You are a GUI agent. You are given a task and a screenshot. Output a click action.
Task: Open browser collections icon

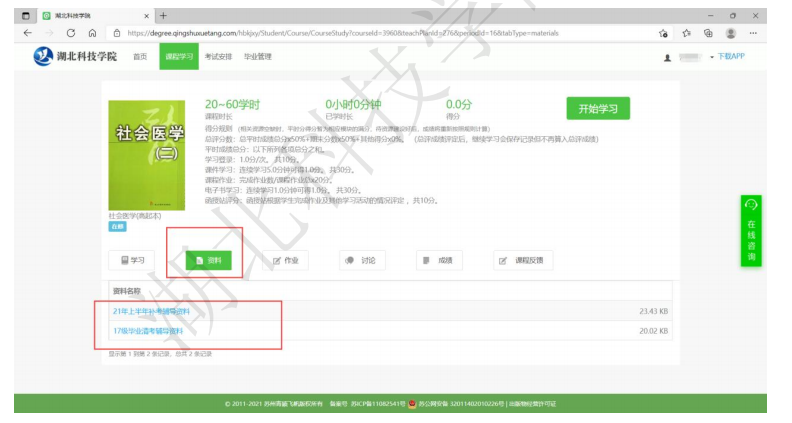pyautogui.click(x=708, y=33)
